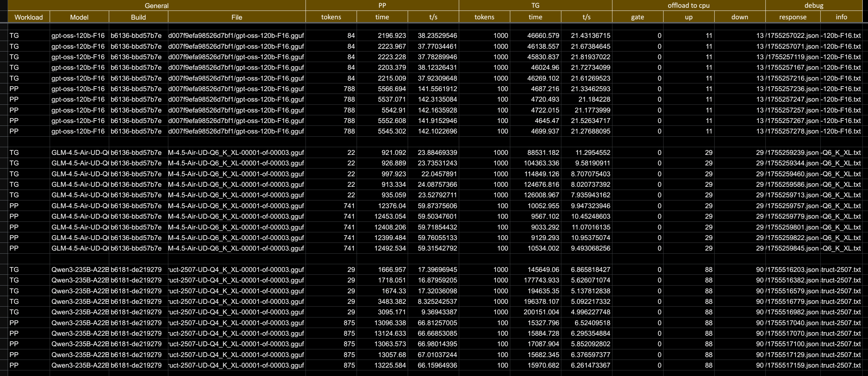The width and height of the screenshot is (868, 376).
Task: Click the "Workload" column header
Action: tap(29, 17)
